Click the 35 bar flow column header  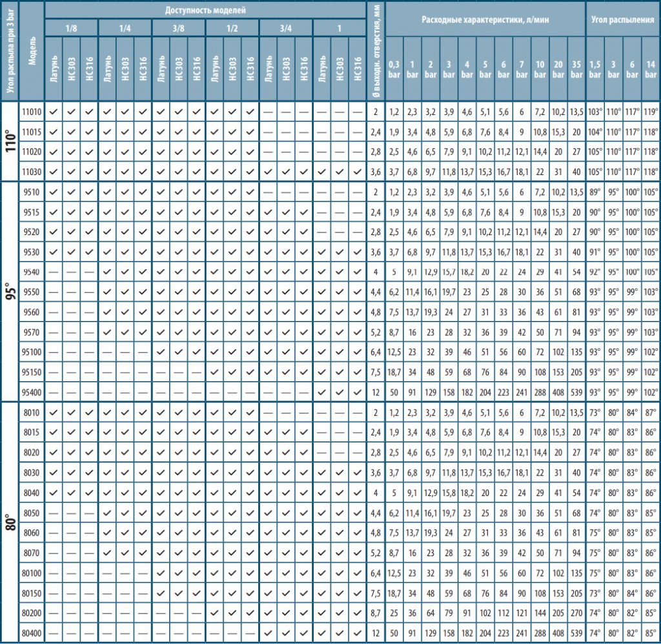click(576, 69)
